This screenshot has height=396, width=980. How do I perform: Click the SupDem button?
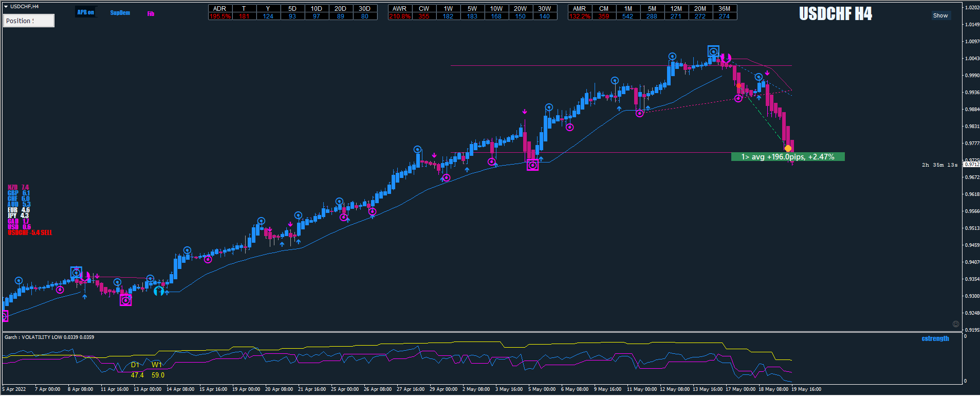(x=120, y=13)
